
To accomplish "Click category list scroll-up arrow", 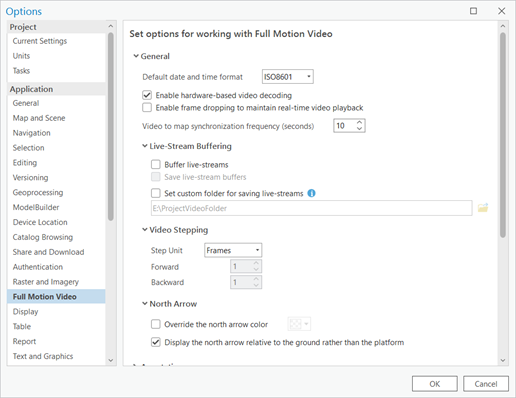I will click(x=111, y=26).
